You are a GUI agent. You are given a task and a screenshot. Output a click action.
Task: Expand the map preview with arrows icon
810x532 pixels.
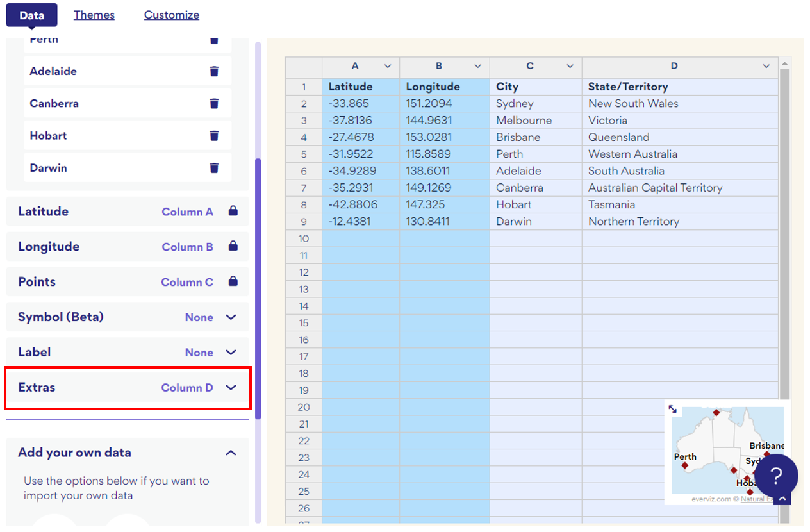(x=672, y=408)
